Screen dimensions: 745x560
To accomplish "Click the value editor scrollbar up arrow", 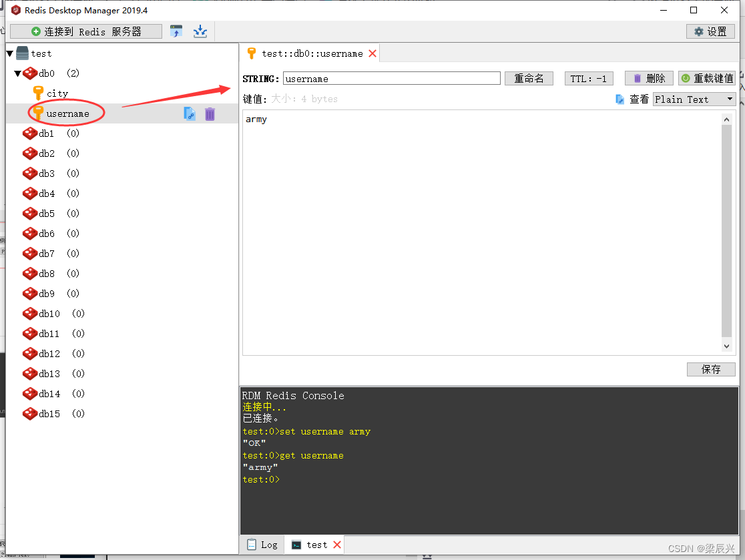I will click(x=726, y=119).
